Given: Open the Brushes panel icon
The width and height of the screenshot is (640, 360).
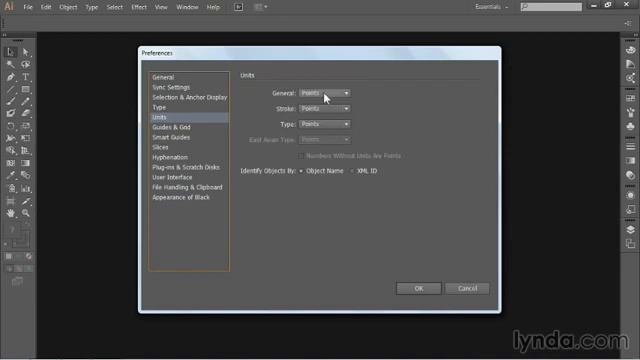Looking at the screenshot, I should (630, 112).
